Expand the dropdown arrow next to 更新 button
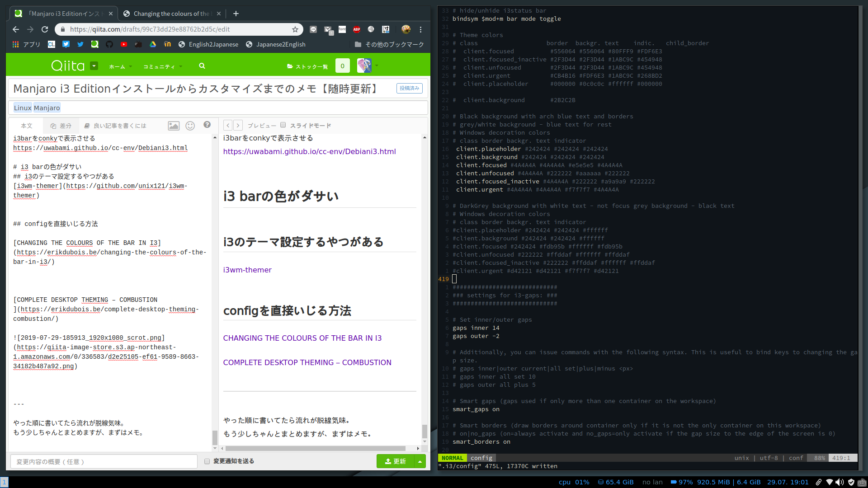The width and height of the screenshot is (868, 488). click(x=420, y=461)
